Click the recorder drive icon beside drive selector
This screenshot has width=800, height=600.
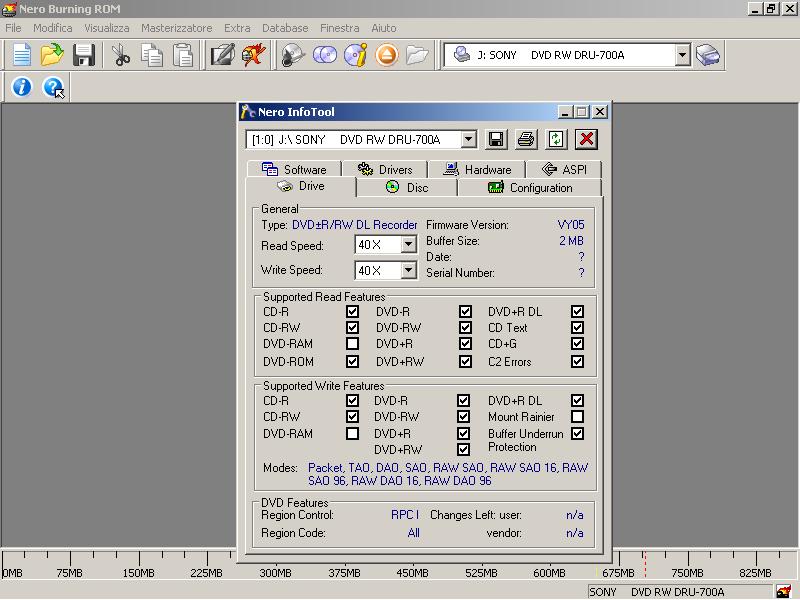[708, 55]
